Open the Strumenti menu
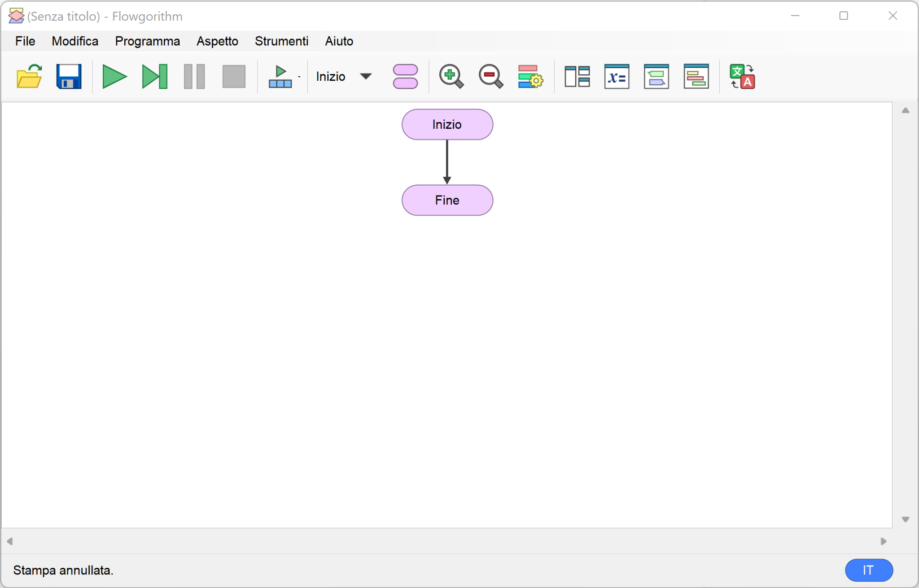The height and width of the screenshot is (588, 919). (281, 41)
